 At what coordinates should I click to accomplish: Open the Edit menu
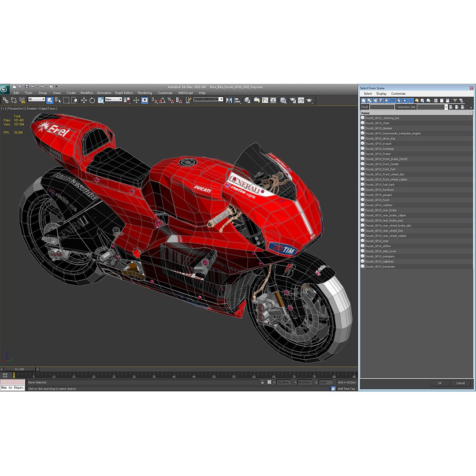point(16,93)
